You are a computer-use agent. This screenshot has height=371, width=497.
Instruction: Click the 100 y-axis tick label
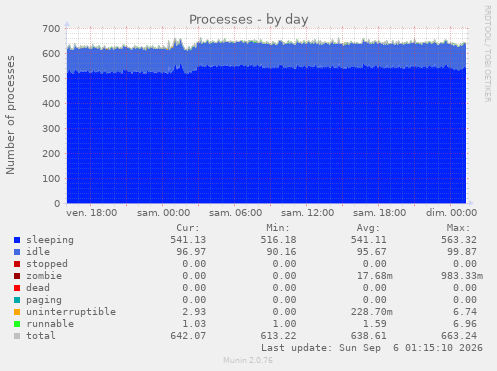(x=51, y=179)
